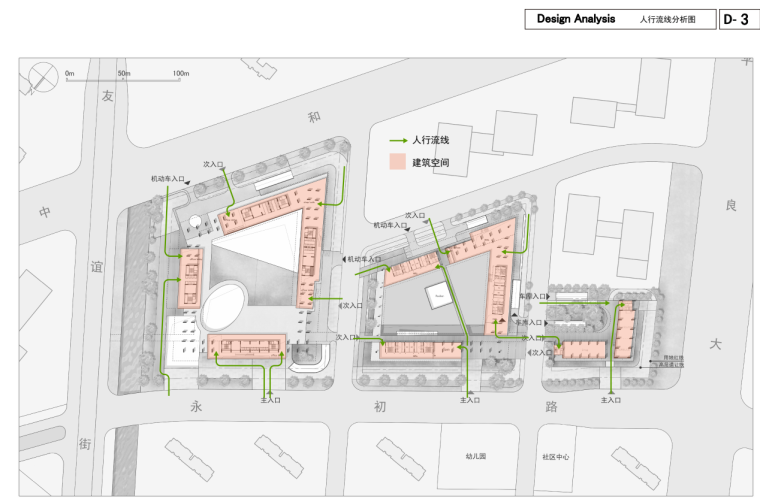Screen dimensions: 760x502
Task: Click the 人行流线 legend text
Action: click(431, 141)
